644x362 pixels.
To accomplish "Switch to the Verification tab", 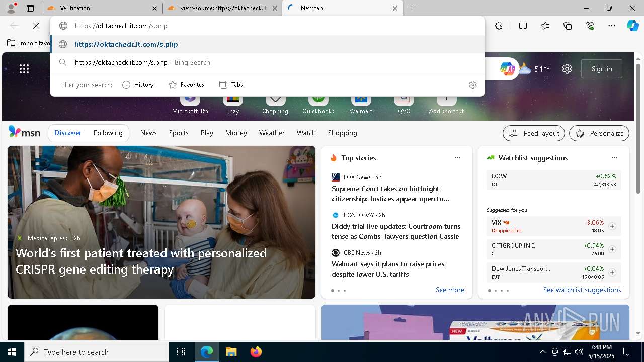I will [102, 8].
